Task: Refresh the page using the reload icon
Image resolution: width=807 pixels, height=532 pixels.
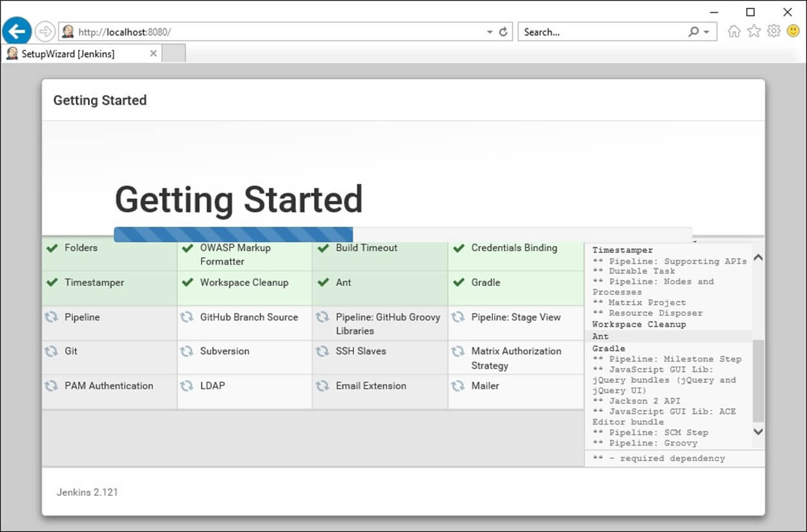Action: [x=503, y=32]
